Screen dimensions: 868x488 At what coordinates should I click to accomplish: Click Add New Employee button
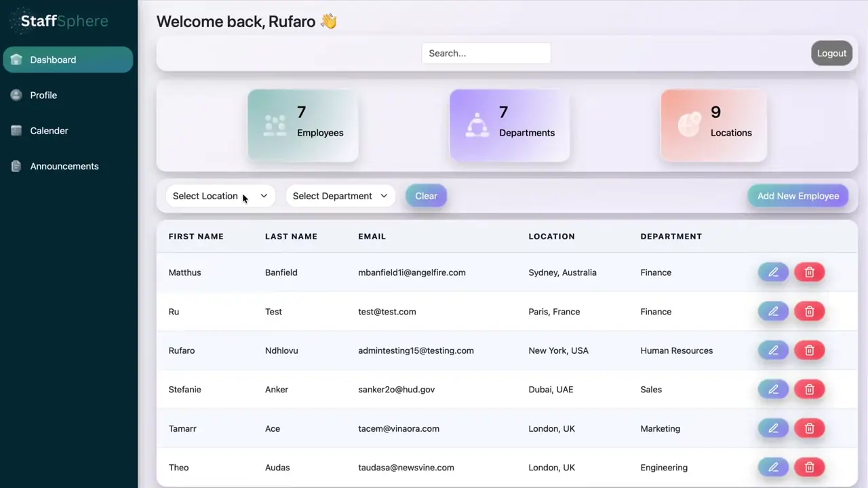pyautogui.click(x=798, y=196)
